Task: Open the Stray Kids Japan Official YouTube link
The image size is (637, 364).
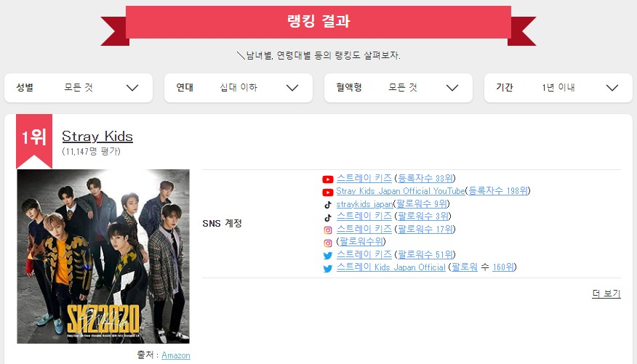Action: [x=401, y=191]
